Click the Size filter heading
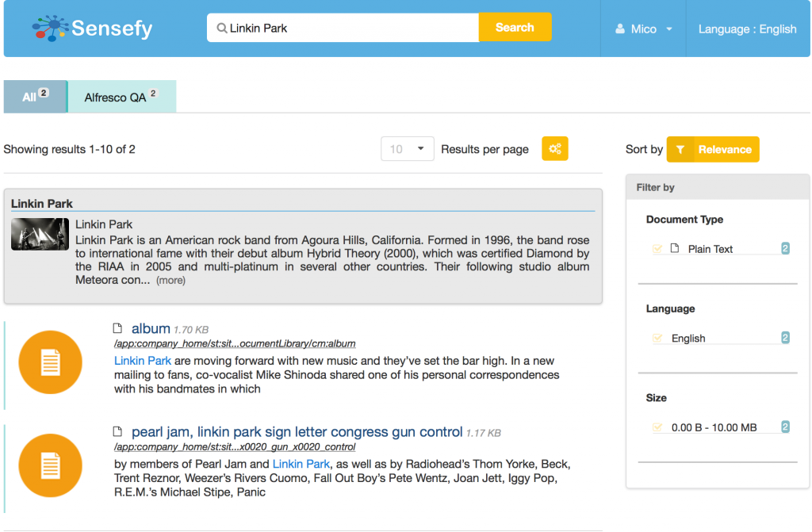Viewport: 812px width, 532px height. tap(656, 398)
